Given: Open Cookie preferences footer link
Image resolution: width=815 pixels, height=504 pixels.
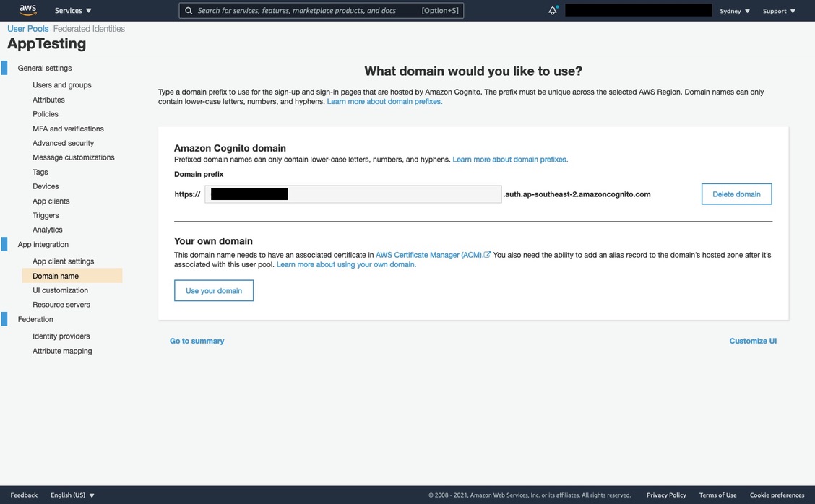Looking at the screenshot, I should coord(777,495).
